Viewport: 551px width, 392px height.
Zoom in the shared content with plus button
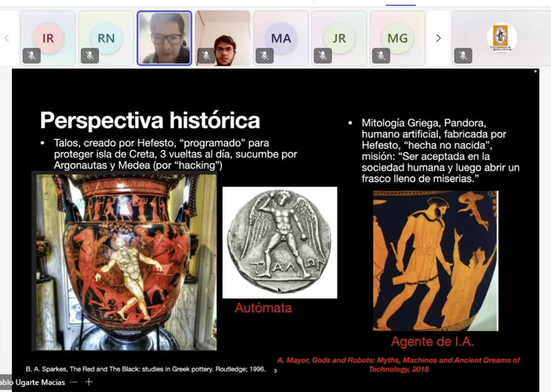tap(89, 382)
